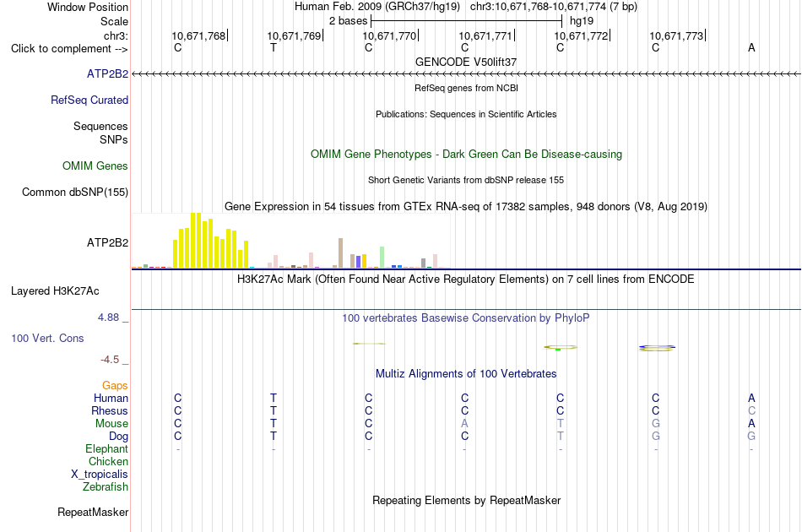
Task: Click the Layered H3K27Ac track label
Action: click(55, 291)
